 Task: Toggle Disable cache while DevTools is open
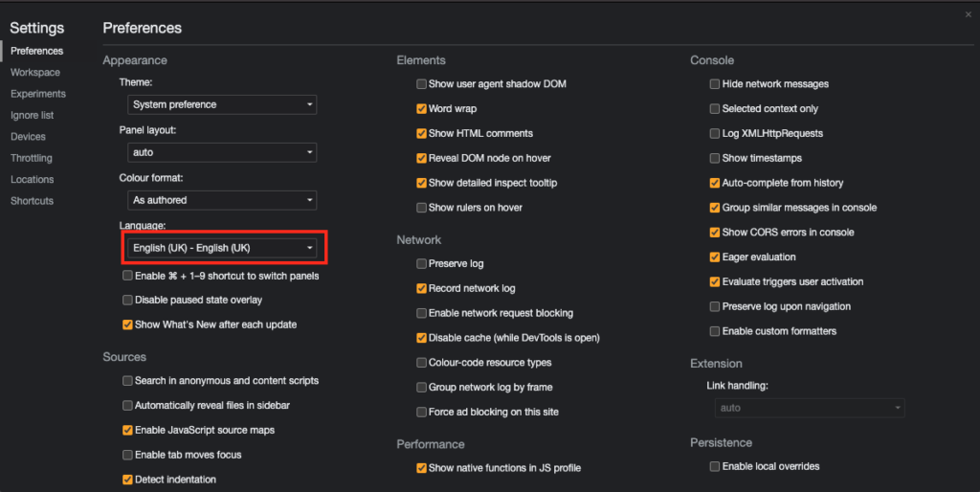coord(421,338)
